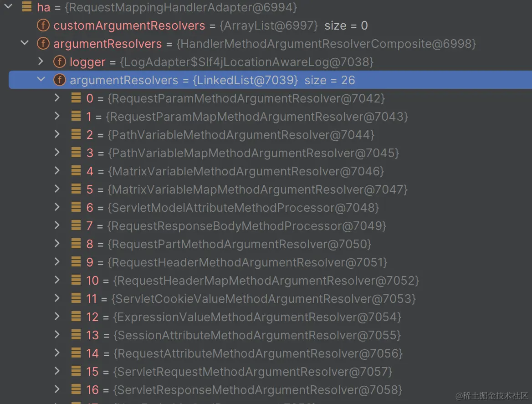Select text {ServletResponseMethodArgumentResolver@7058}
This screenshot has height=404, width=532.
(x=257, y=390)
